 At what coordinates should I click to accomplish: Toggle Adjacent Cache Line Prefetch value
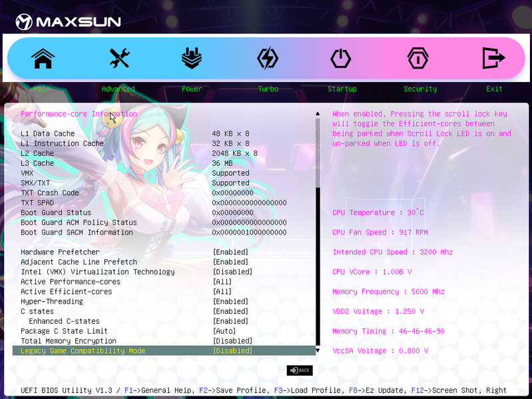[230, 262]
